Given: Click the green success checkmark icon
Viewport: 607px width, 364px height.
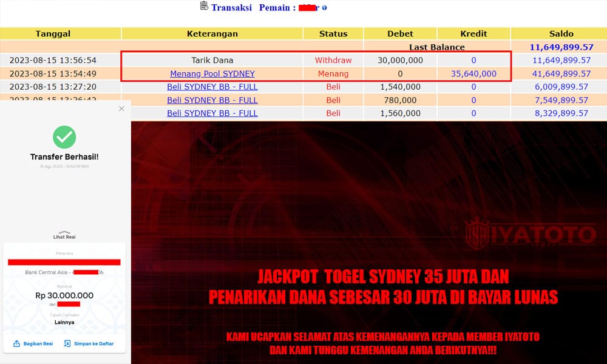Looking at the screenshot, I should 64,137.
